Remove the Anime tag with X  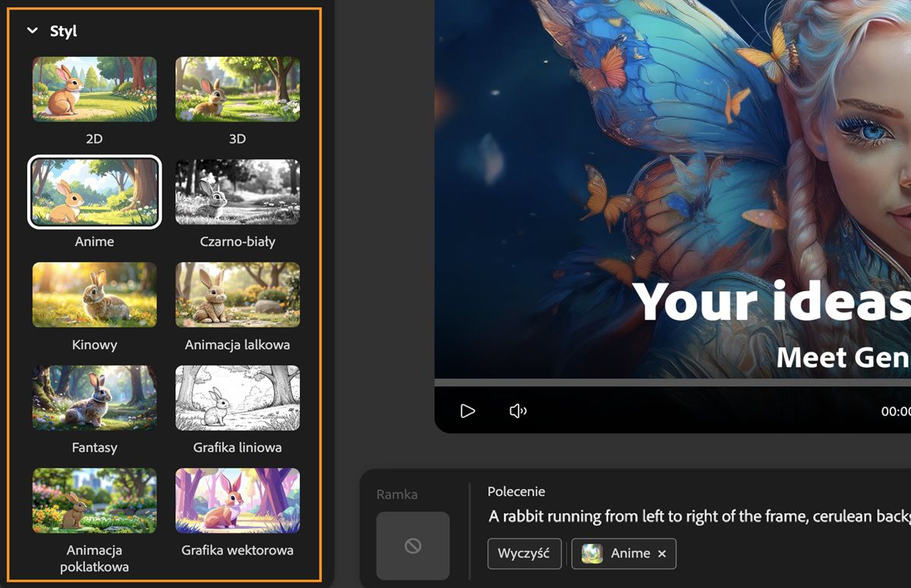(662, 554)
